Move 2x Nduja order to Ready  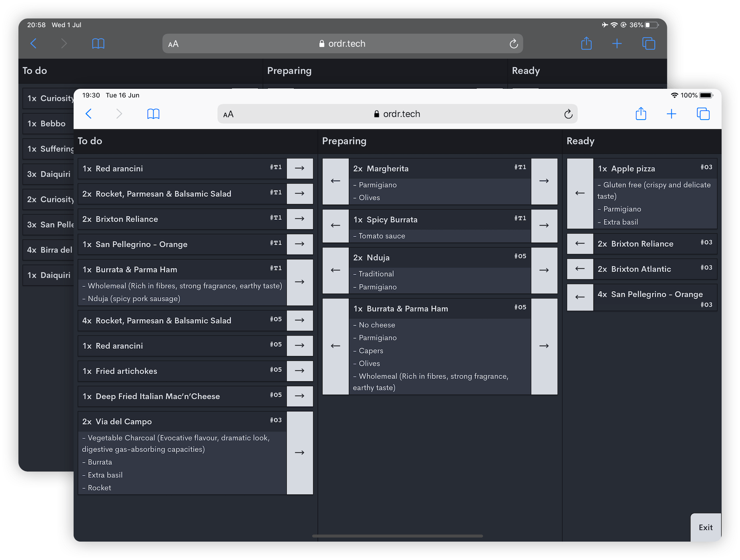pyautogui.click(x=544, y=270)
